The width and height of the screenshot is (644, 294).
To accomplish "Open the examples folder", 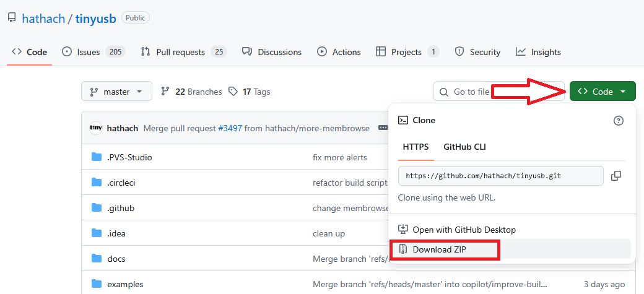I will (125, 284).
